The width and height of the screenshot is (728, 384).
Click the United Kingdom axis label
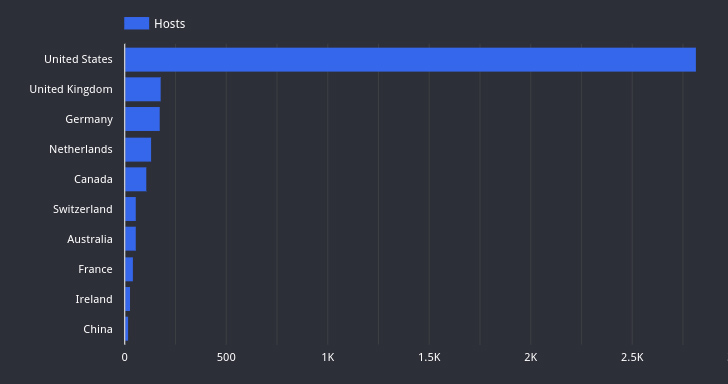(71, 89)
